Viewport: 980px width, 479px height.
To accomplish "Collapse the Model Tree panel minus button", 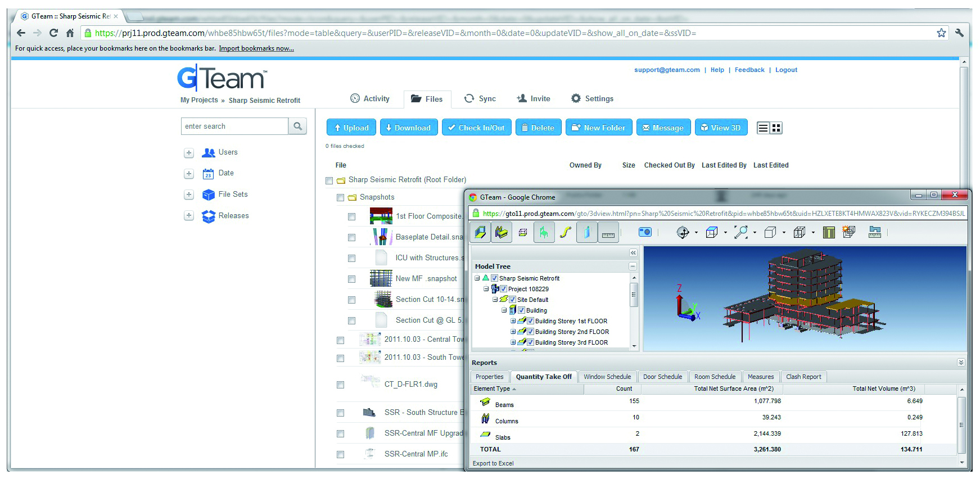I will coord(633,266).
